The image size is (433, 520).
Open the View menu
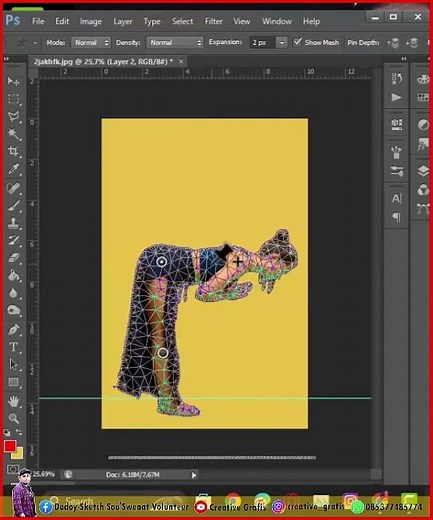pyautogui.click(x=242, y=21)
